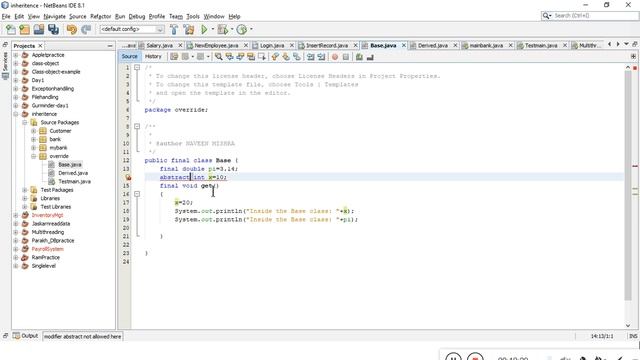Viewport: 640px width, 360px height.
Task: Close the Base.java tab
Action: (404, 45)
